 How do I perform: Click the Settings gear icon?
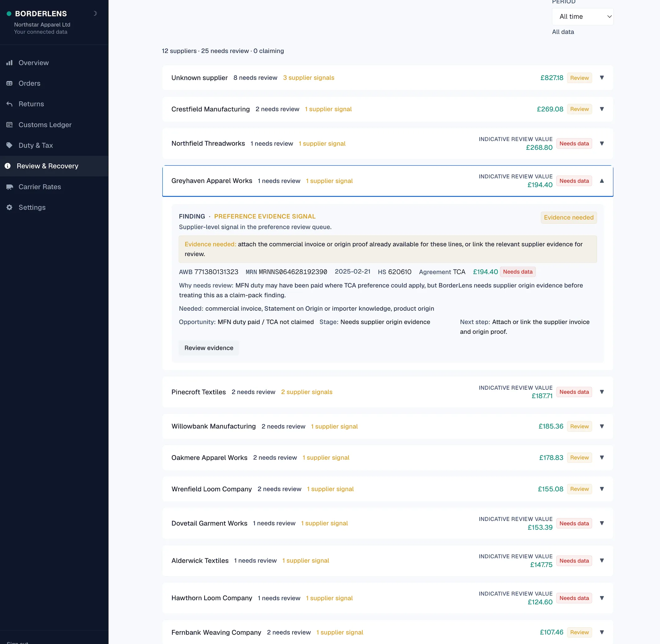10,207
